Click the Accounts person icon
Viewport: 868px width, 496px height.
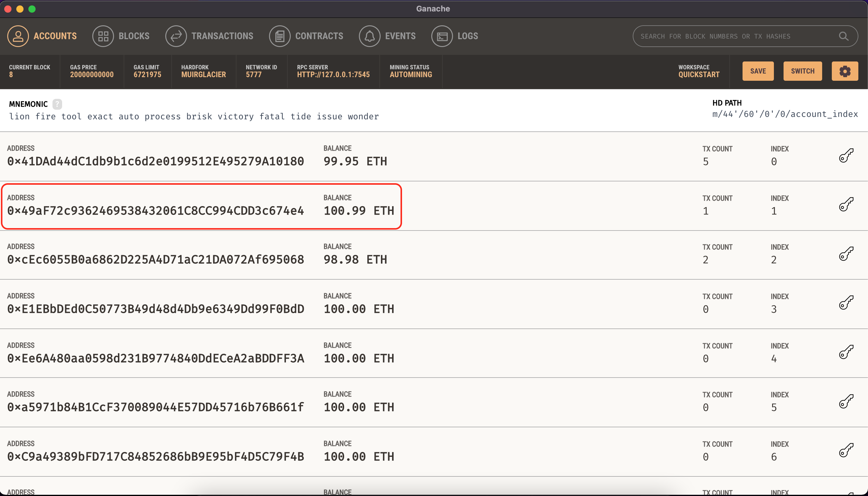(18, 36)
